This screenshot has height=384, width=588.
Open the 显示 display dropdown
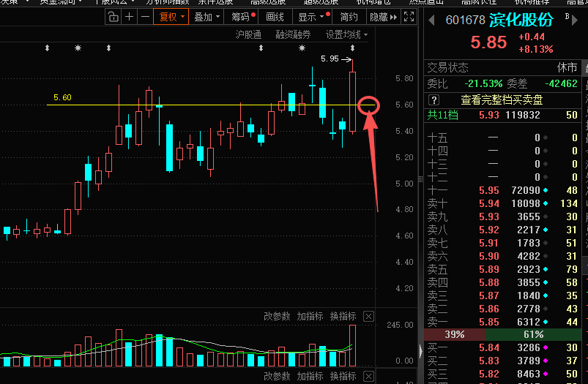313,17
